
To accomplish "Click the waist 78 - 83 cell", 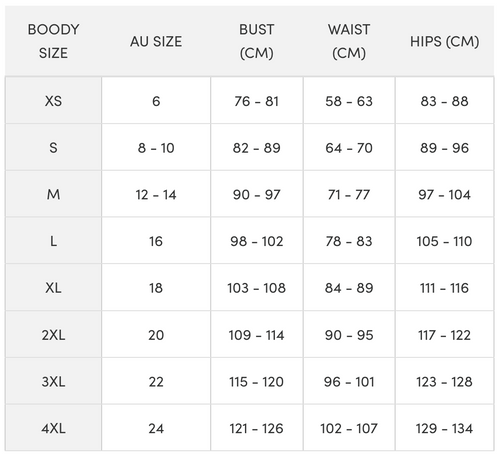I will point(349,240).
